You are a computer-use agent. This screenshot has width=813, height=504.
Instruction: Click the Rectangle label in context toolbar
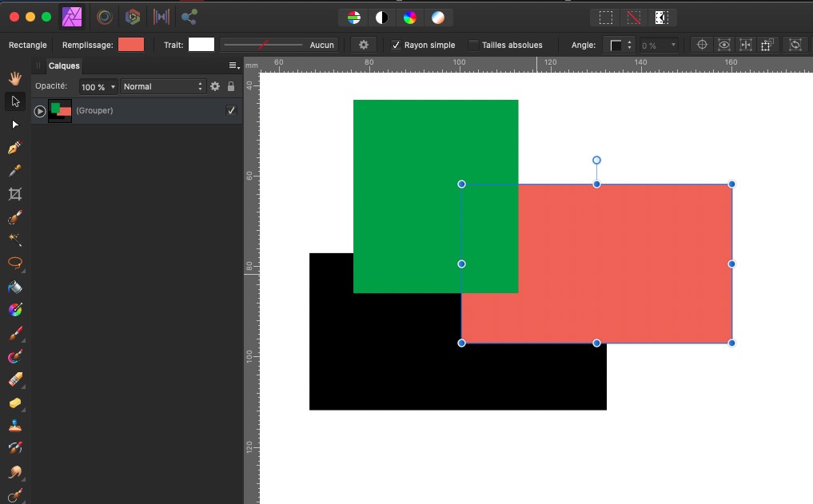pos(27,45)
